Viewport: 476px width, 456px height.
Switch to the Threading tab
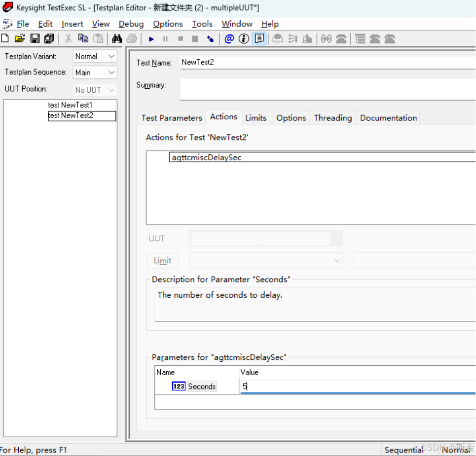(x=333, y=118)
